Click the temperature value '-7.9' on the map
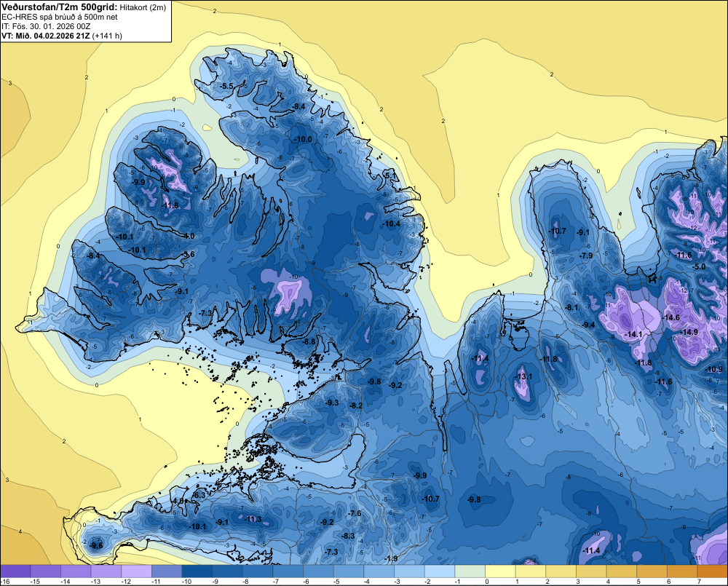Viewport: 728px width, 586px height. point(586,256)
